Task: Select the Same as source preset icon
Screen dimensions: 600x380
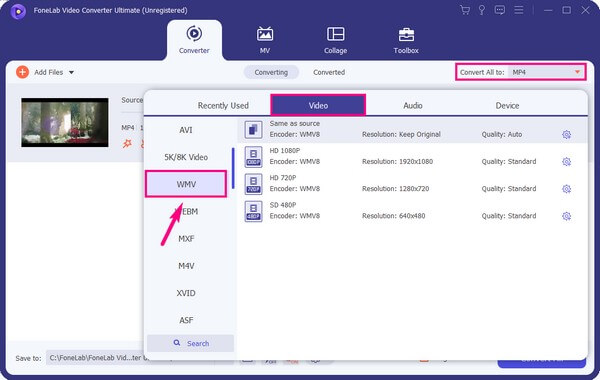Action: point(253,129)
